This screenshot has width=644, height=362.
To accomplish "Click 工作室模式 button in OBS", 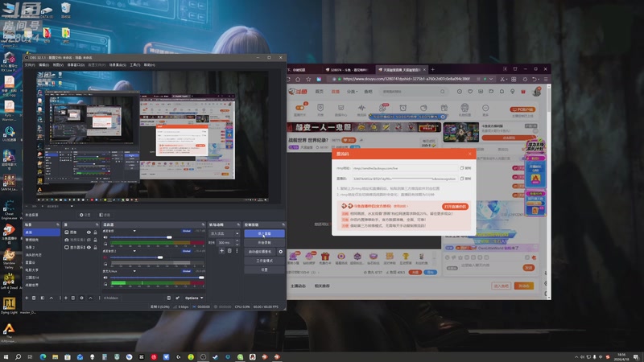I will (264, 261).
